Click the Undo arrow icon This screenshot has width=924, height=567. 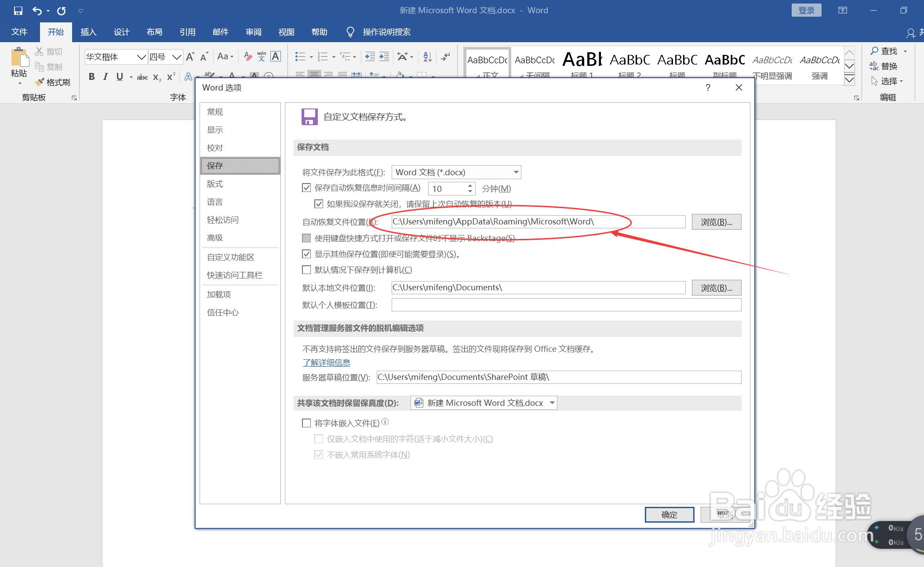[37, 11]
